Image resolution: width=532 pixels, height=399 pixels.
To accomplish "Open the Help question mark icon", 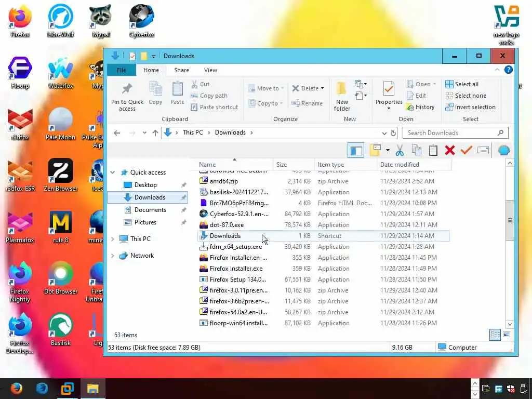I will [508, 70].
